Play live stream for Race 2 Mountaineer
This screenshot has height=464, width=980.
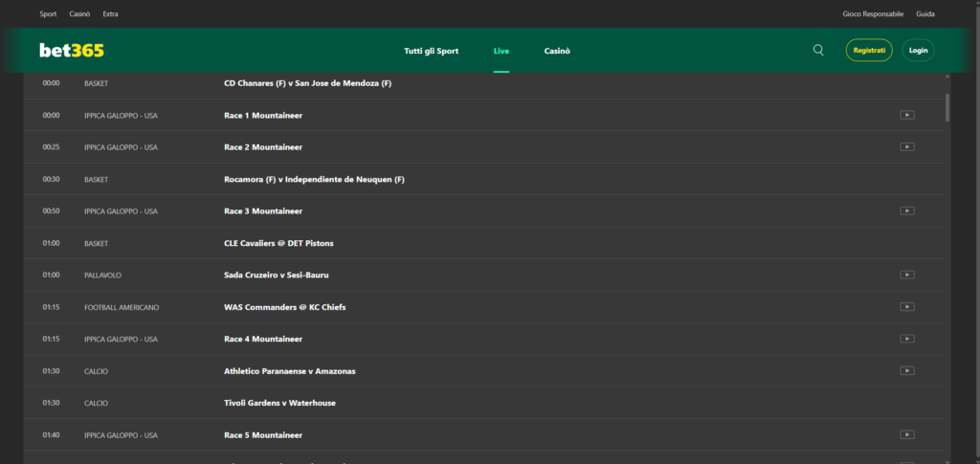click(x=906, y=147)
